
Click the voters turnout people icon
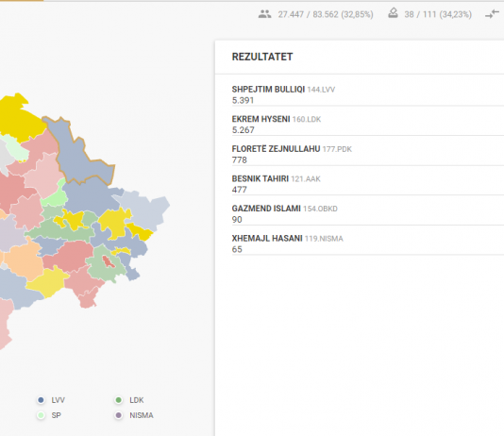(264, 14)
